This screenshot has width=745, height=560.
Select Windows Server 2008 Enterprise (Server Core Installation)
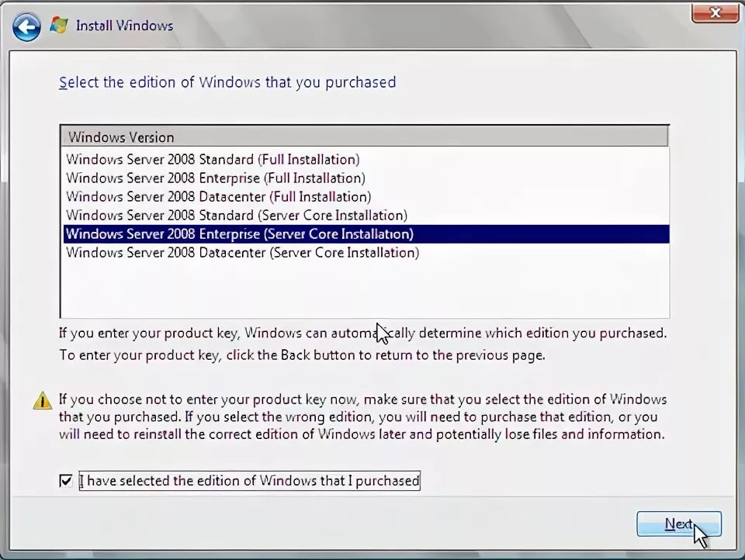366,233
